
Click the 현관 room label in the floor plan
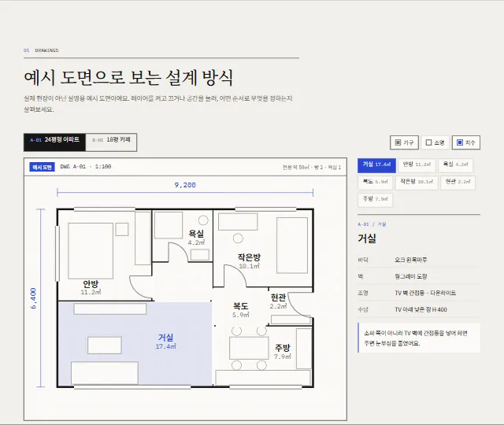tap(278, 297)
